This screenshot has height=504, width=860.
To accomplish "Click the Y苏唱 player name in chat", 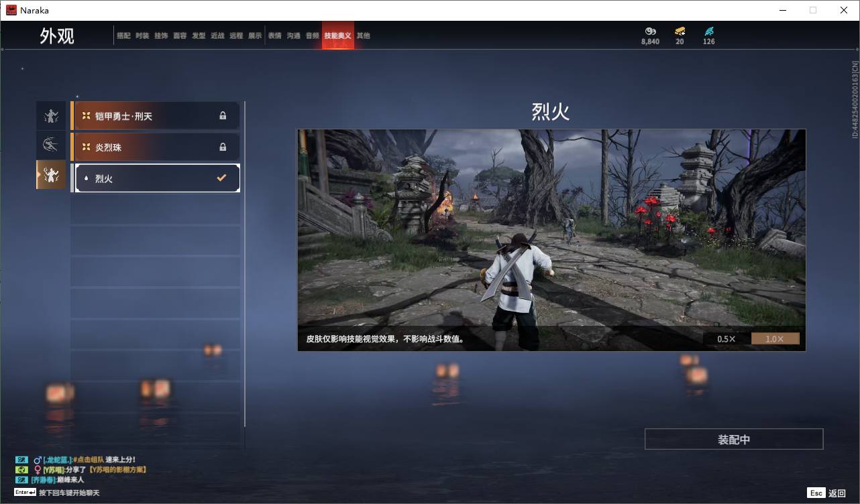I will [54, 470].
